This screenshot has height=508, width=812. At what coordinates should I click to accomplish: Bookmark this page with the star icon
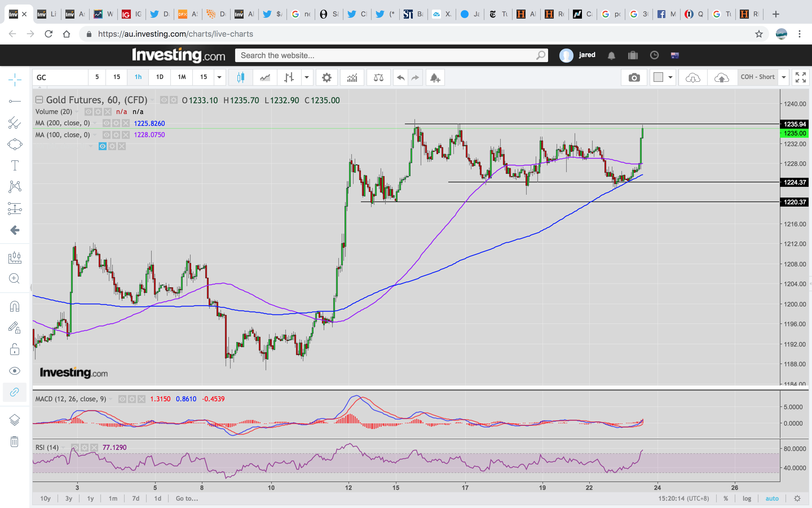pyautogui.click(x=759, y=34)
